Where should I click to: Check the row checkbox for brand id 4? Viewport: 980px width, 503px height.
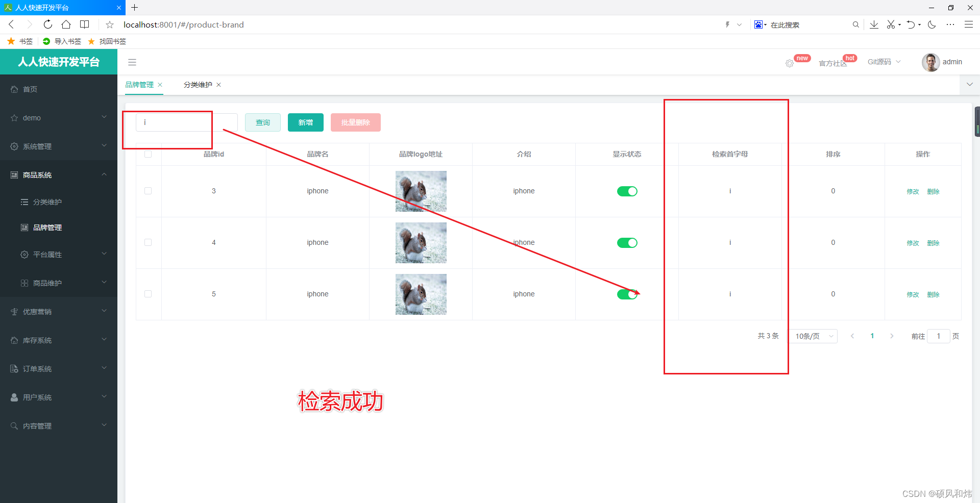pos(148,242)
